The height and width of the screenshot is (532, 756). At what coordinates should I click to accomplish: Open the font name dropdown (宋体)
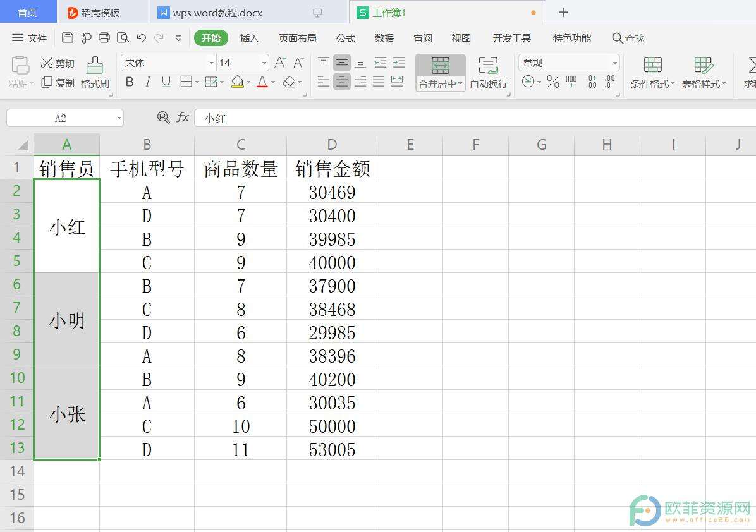click(x=211, y=63)
